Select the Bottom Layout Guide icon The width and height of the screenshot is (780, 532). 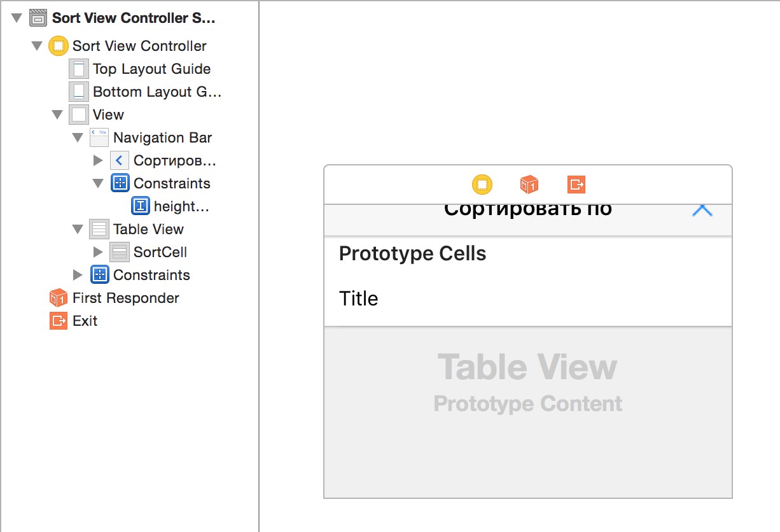(x=79, y=92)
